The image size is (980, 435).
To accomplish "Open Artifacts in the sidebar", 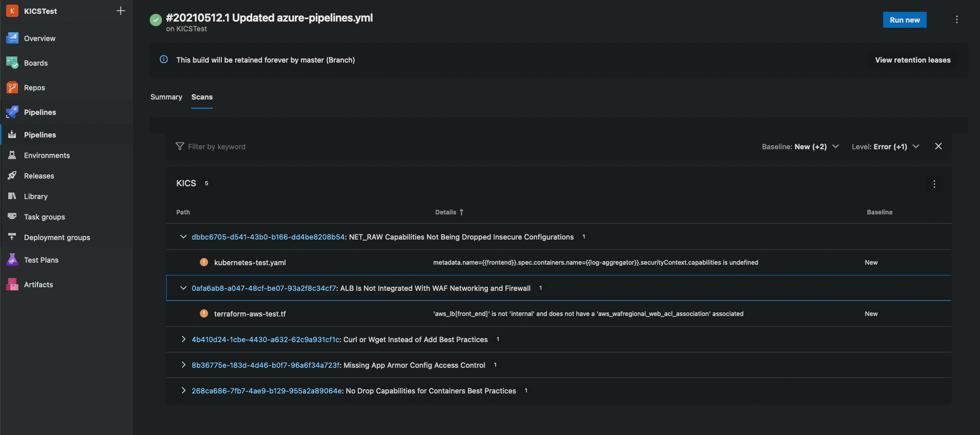I will (x=38, y=285).
